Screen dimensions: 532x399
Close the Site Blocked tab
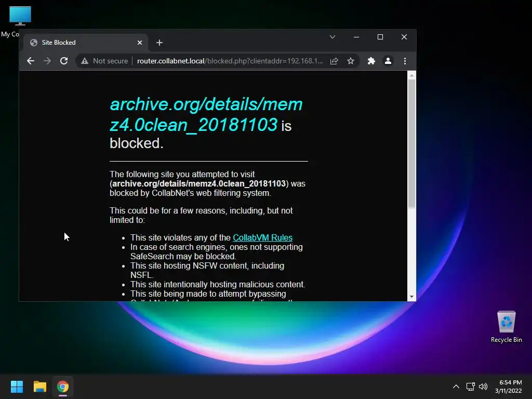tap(140, 43)
